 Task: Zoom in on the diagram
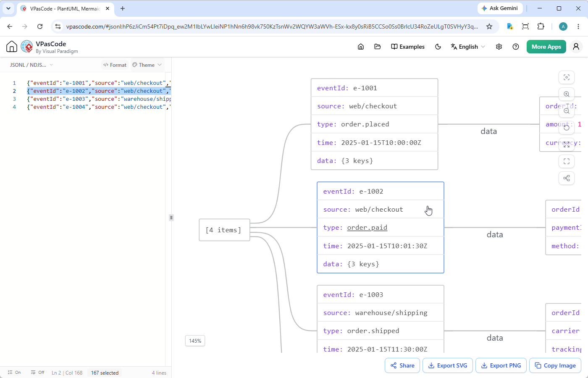(x=567, y=94)
